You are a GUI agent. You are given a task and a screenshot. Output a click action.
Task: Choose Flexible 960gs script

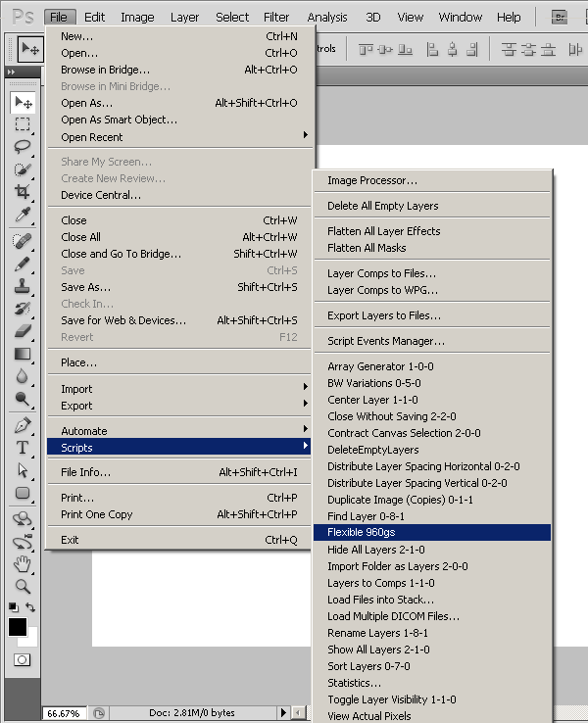point(432,532)
